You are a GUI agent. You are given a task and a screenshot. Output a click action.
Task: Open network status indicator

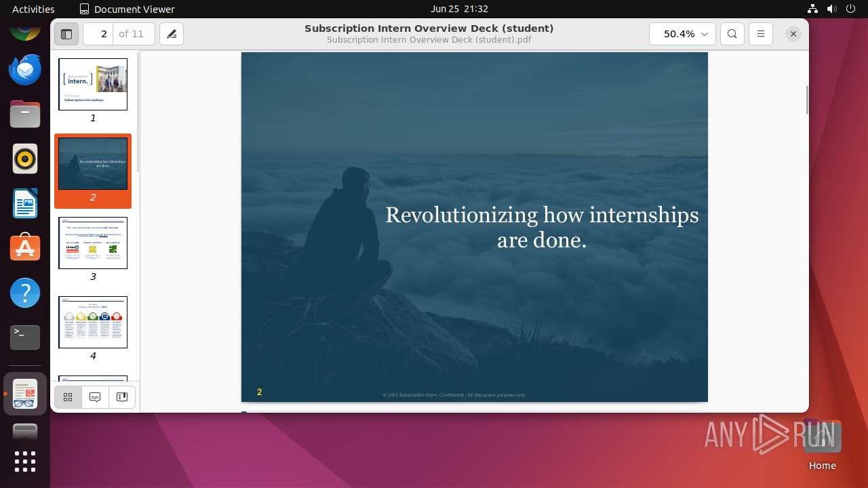point(813,9)
